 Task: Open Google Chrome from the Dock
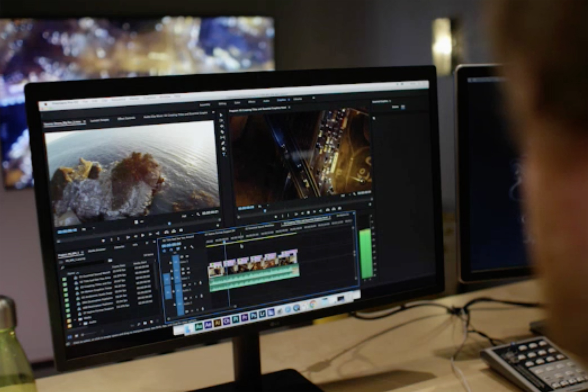click(313, 303)
